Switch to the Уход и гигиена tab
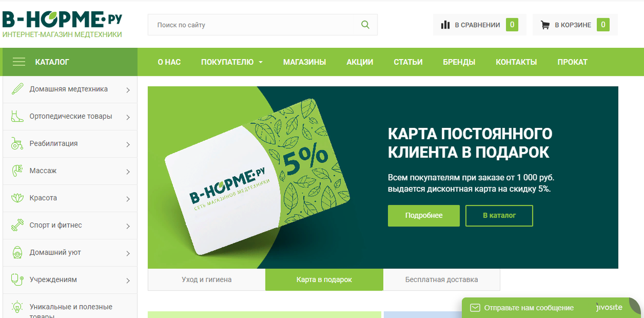The height and width of the screenshot is (318, 644). click(207, 280)
